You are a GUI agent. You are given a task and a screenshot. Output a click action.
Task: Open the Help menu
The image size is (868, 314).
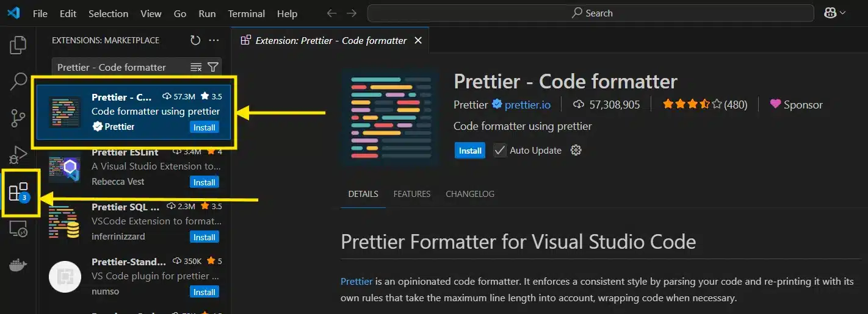click(287, 13)
